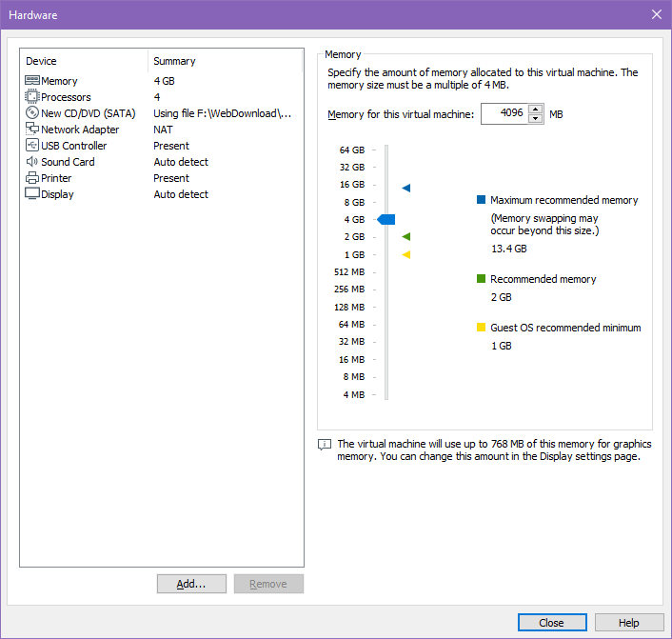Click the NAT summary value
Viewport: 672px width, 639px height.
click(163, 130)
